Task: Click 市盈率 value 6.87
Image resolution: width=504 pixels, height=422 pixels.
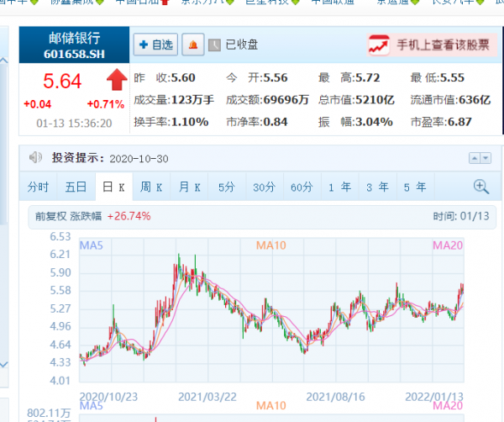Action: tap(460, 122)
